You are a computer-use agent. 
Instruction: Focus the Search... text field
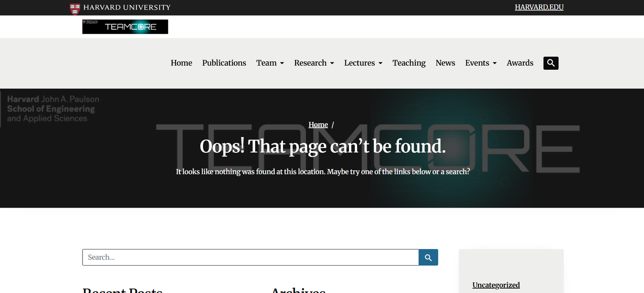pos(250,257)
